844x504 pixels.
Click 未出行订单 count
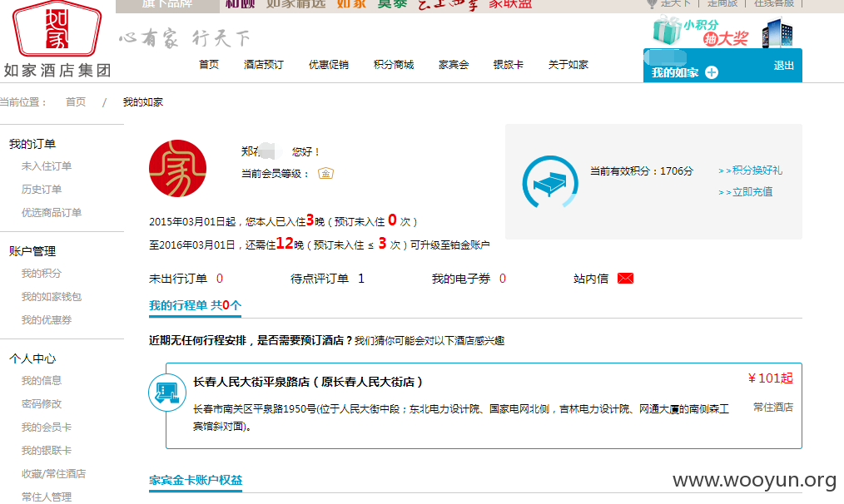pos(220,278)
